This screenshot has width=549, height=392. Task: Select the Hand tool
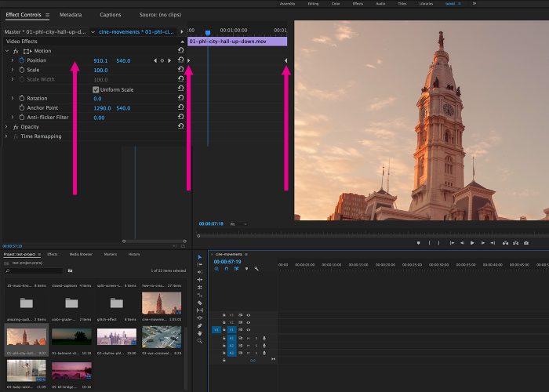click(x=199, y=333)
